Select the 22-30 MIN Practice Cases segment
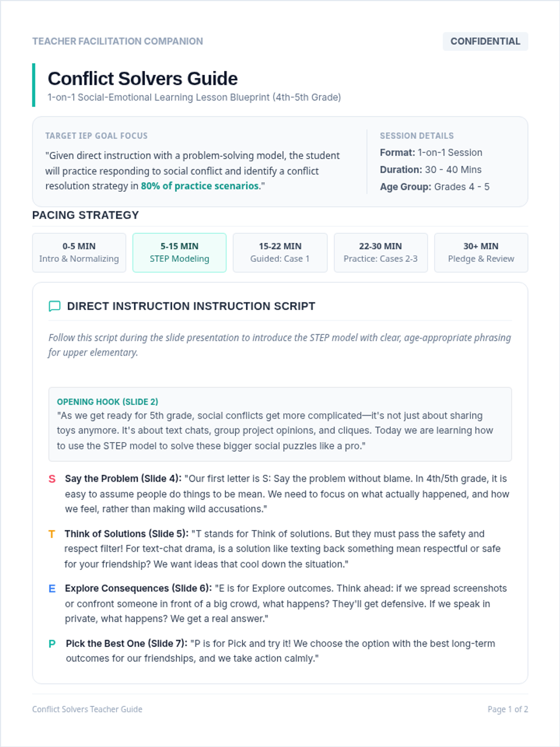This screenshot has width=560, height=747. [381, 253]
